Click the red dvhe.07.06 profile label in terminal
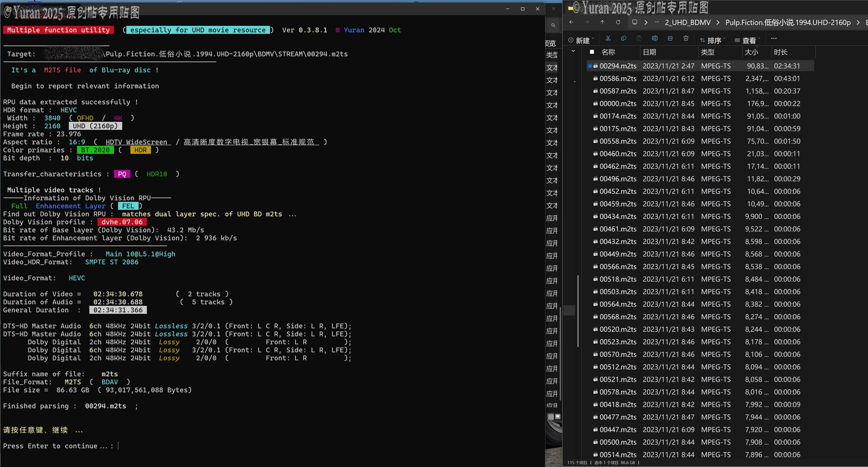Screen dimensions: 868x467 tap(122, 222)
